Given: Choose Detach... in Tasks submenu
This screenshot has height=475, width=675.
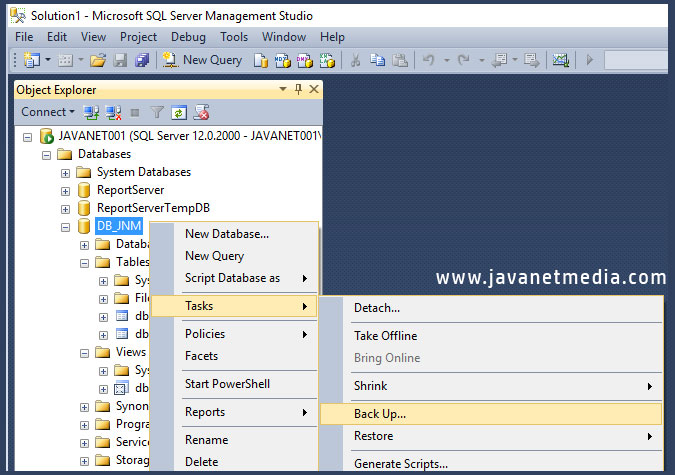Looking at the screenshot, I should (491, 308).
